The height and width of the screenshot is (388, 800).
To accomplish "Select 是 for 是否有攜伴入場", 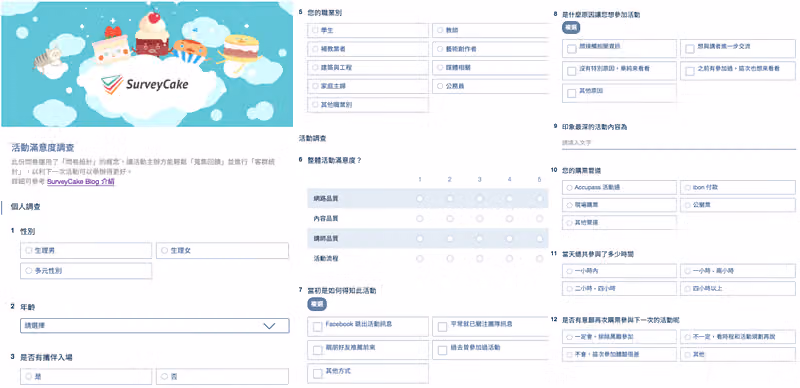I will pyautogui.click(x=86, y=377).
